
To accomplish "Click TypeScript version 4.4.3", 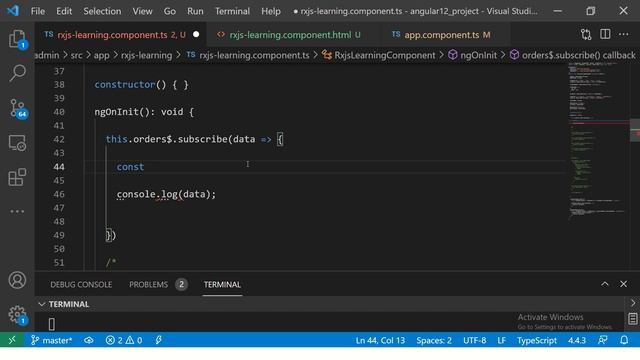I will point(577,340).
